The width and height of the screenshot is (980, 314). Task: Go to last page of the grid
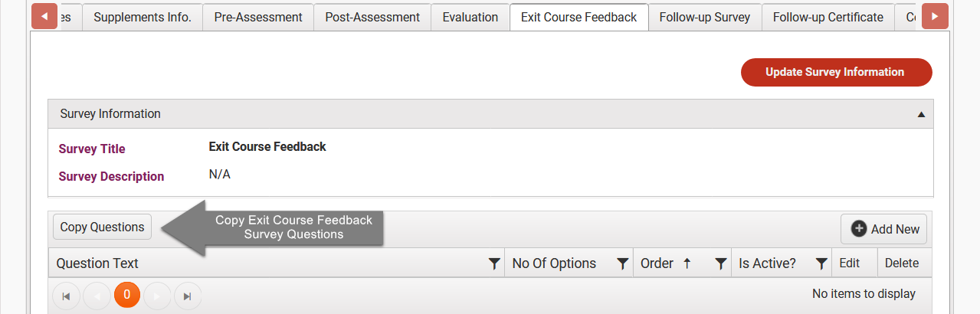[188, 296]
